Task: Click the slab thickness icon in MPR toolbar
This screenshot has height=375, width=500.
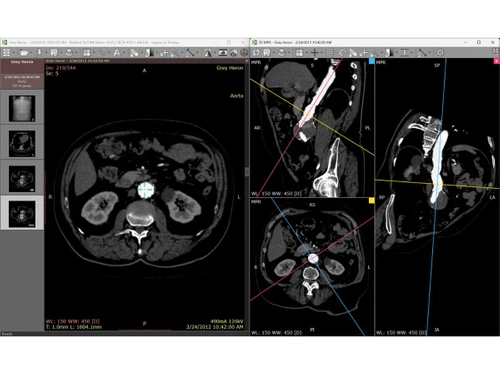Action: pos(405,52)
